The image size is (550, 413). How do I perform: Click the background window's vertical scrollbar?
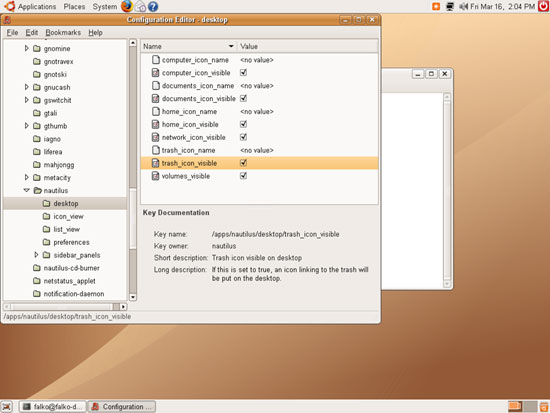pos(447,191)
